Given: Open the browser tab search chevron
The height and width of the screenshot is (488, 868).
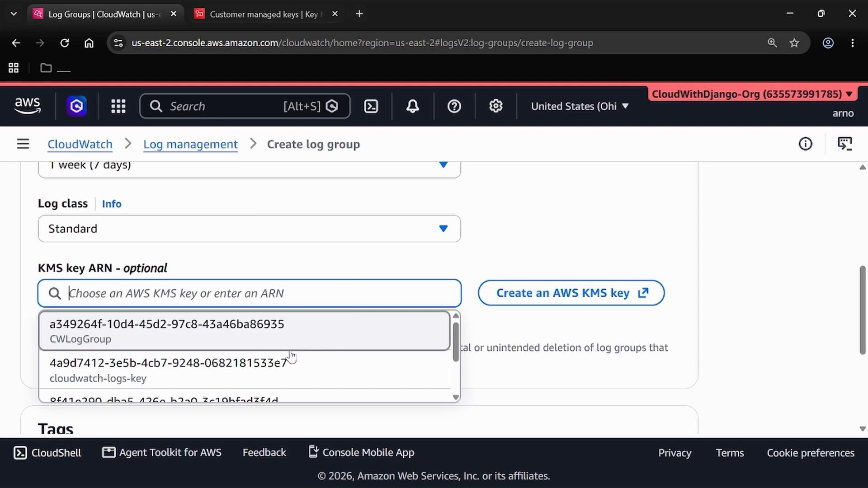Looking at the screenshot, I should tap(14, 14).
